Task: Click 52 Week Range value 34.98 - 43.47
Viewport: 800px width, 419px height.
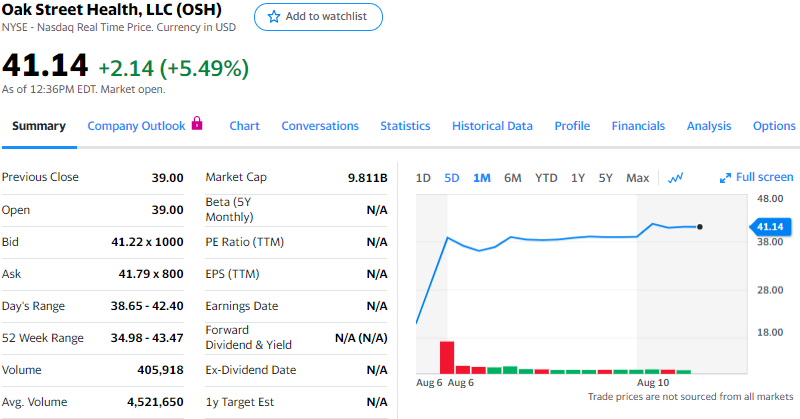Action: coord(147,338)
